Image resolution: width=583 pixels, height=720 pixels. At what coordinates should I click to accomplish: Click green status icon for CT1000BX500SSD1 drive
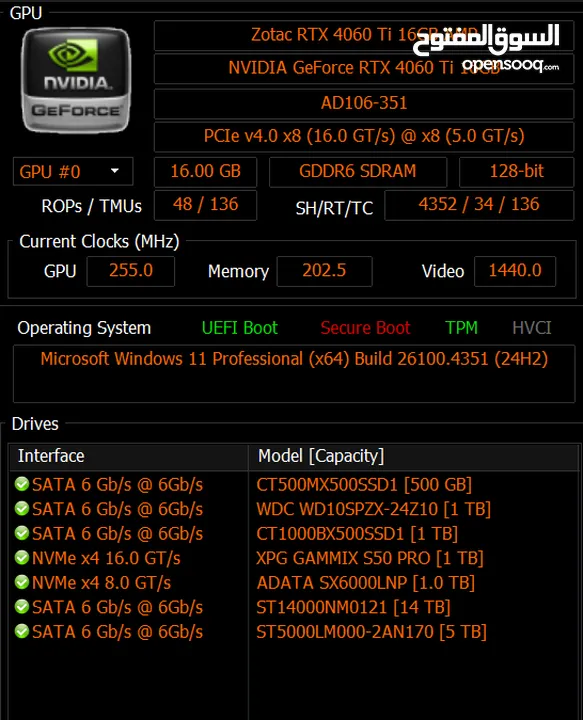tap(22, 533)
